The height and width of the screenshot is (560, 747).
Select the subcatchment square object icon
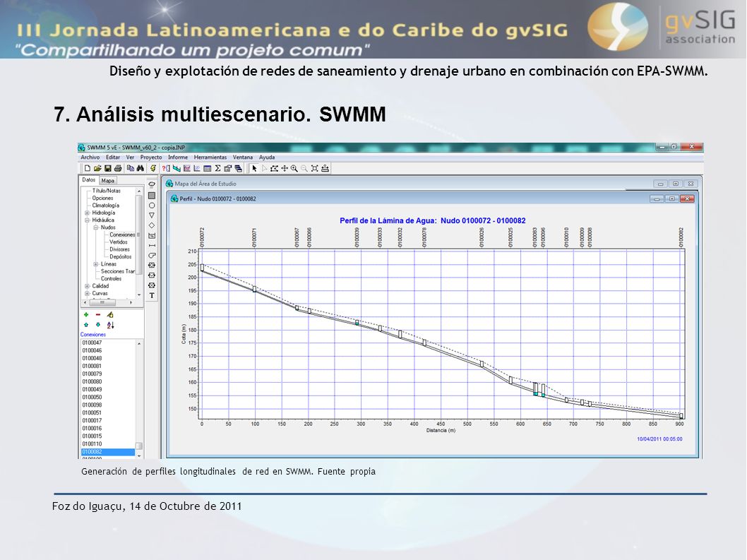coord(152,196)
